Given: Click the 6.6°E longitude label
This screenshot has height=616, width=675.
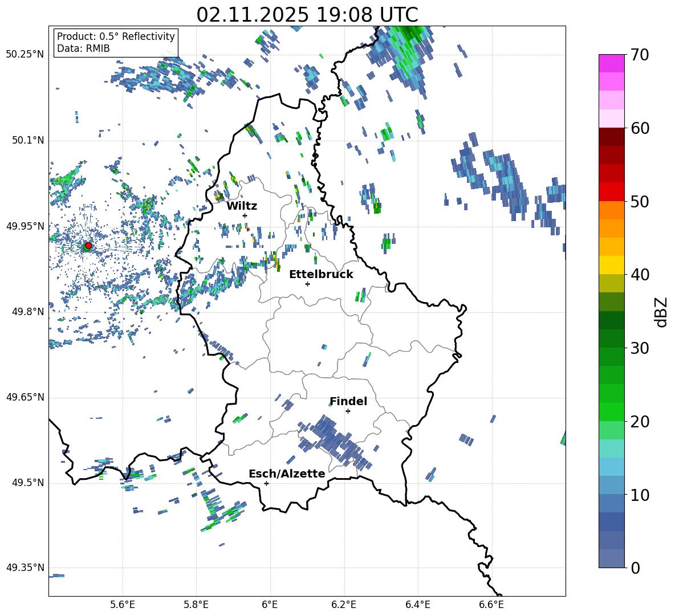Looking at the screenshot, I should pos(491,605).
